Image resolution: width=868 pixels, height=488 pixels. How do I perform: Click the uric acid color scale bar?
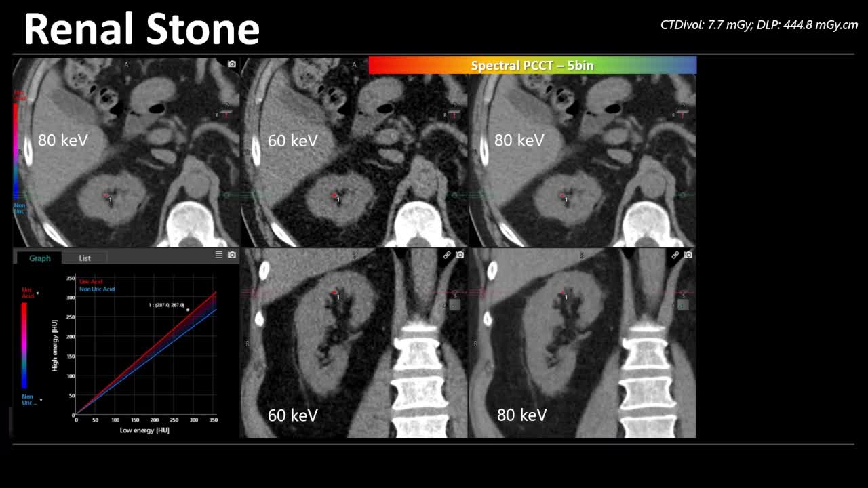[x=24, y=346]
